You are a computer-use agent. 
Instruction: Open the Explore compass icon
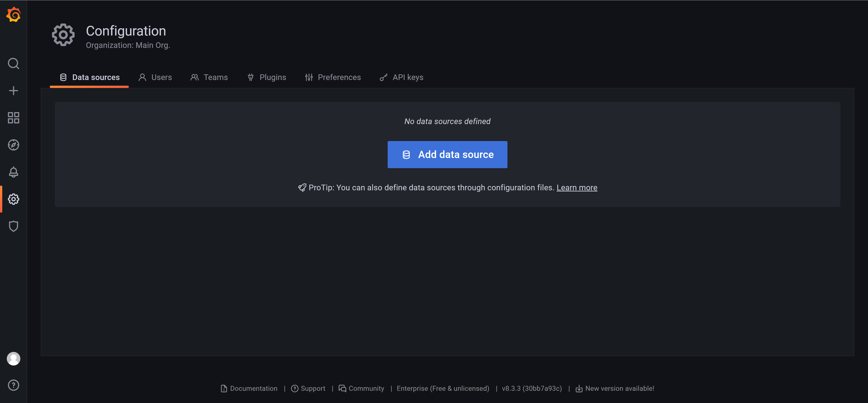14,145
